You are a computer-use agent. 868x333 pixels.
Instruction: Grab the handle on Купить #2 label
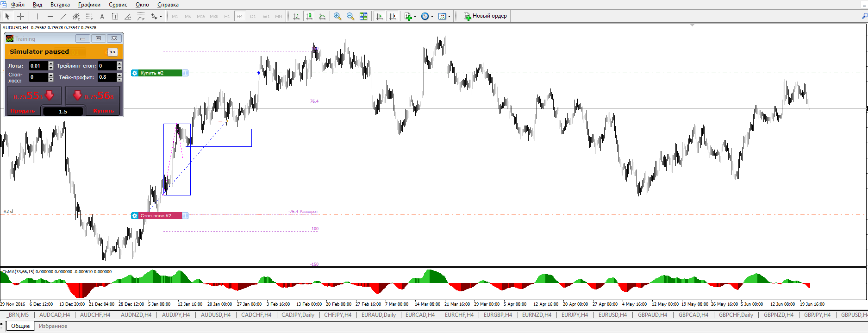185,73
